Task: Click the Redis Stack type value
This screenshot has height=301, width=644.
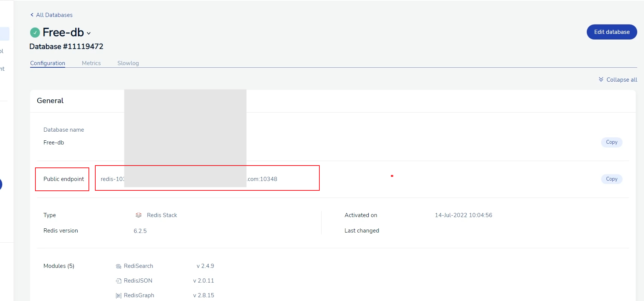Action: 162,215
